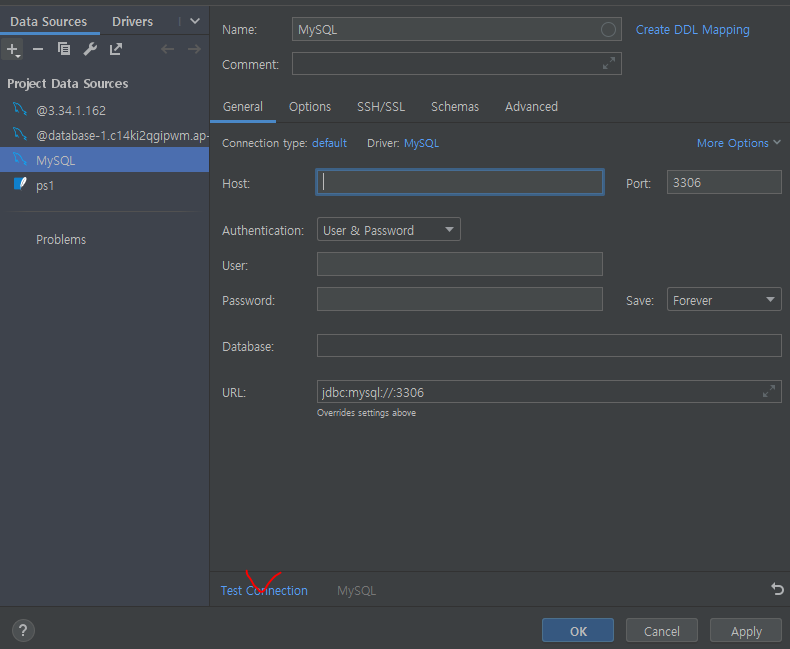Click into the Password input field
This screenshot has height=649, width=790.
pyautogui.click(x=459, y=299)
